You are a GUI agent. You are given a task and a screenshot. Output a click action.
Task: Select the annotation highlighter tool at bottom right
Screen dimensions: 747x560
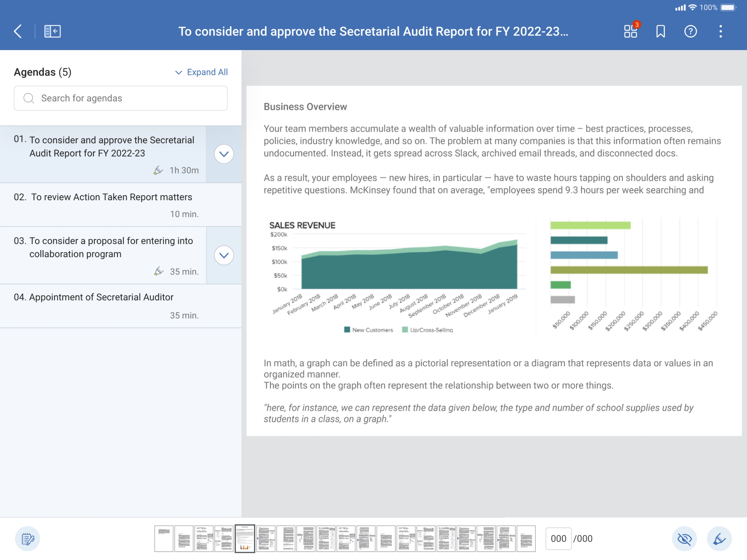(x=719, y=538)
